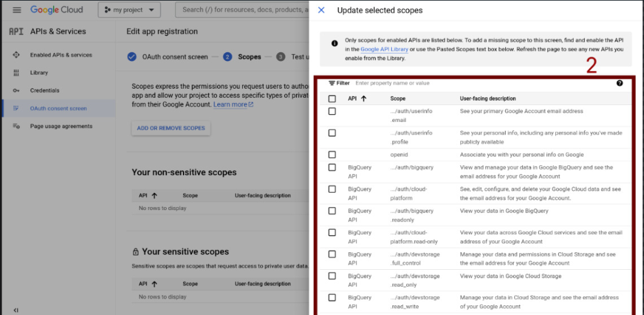Viewport: 644px width, 315px height.
Task: Click ADD OR REMOVE SCOPES button
Action: [171, 128]
